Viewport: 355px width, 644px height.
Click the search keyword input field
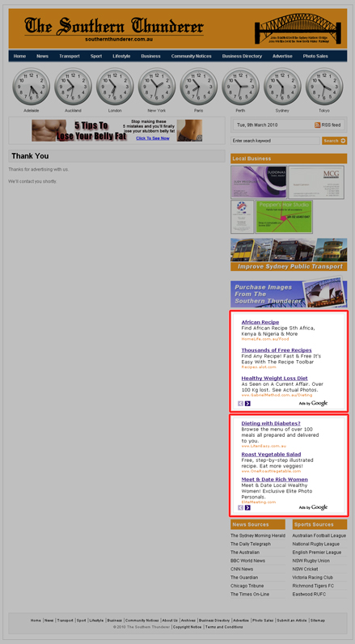coord(276,141)
